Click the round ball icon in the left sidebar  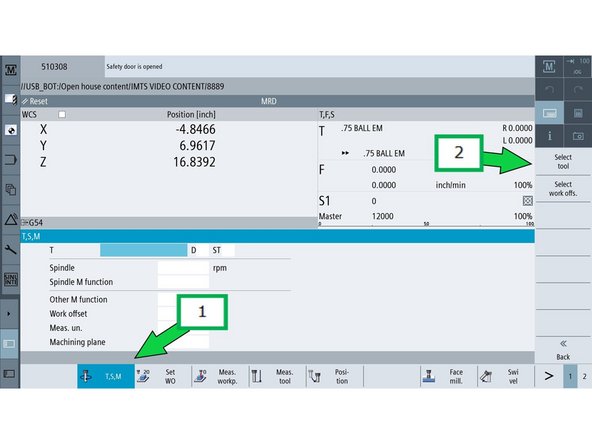coord(11,130)
